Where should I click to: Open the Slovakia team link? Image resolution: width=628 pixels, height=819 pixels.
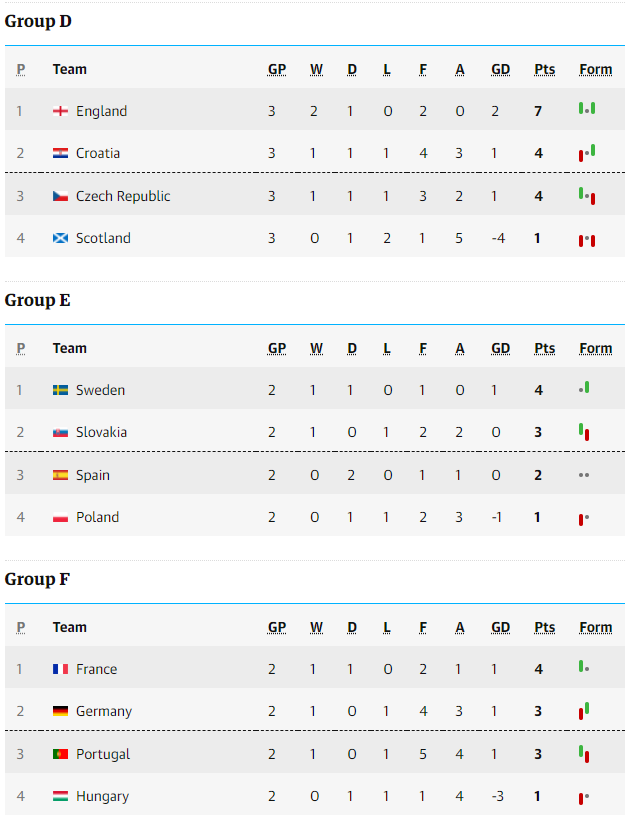(x=101, y=432)
